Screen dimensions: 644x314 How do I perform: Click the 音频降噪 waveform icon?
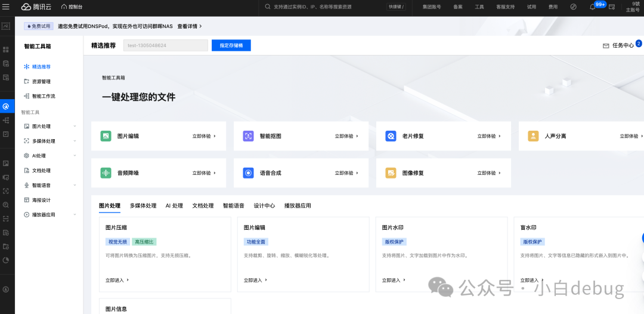click(106, 173)
